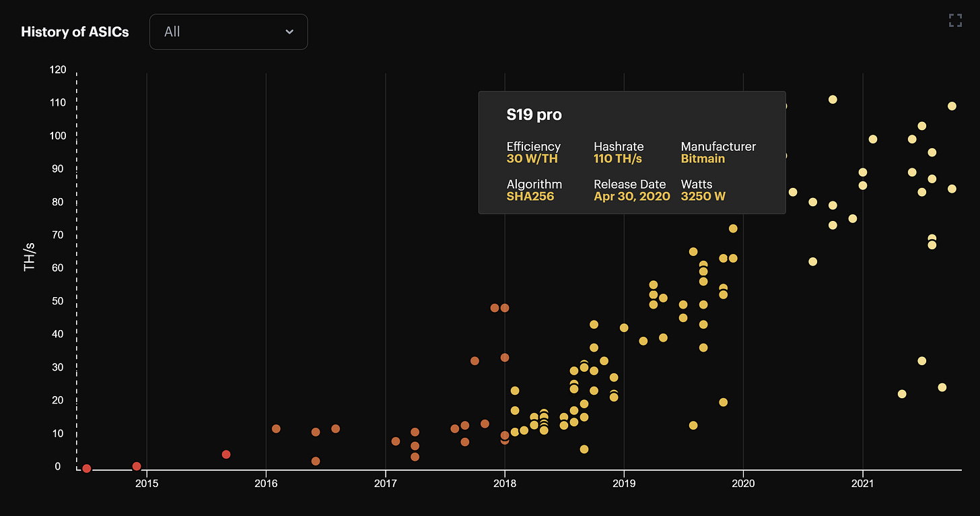Click the point at 72 TH/s just before 2020
Screen dimensions: 980x516
(x=733, y=228)
